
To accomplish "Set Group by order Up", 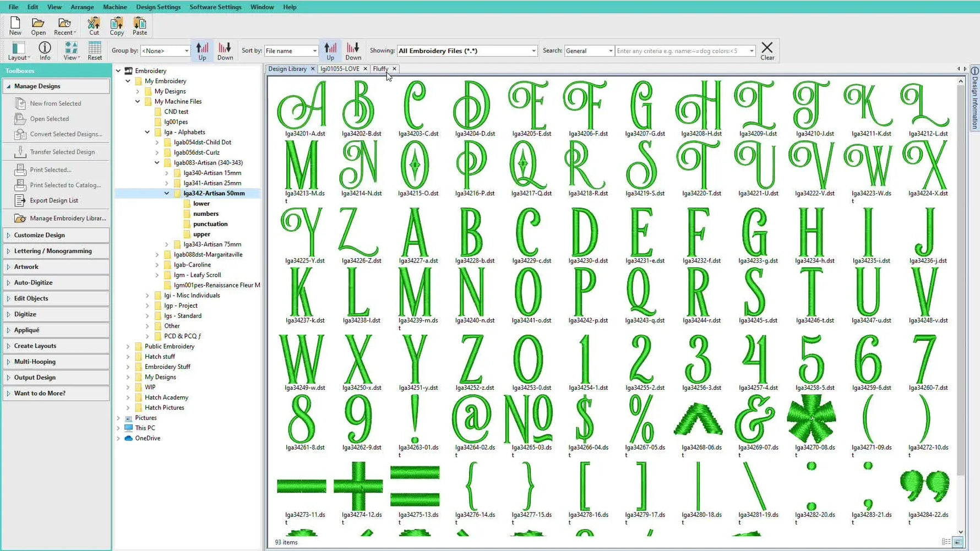I will pyautogui.click(x=202, y=51).
